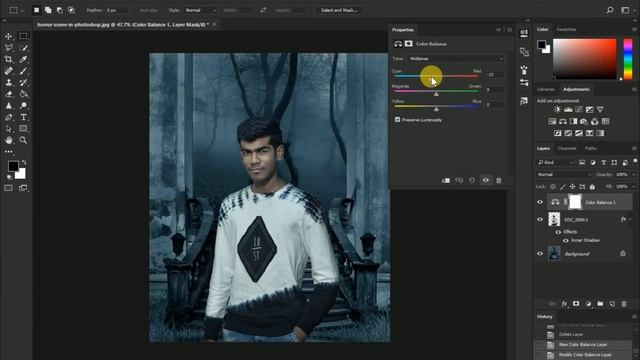Swap foreground and background colors
The image size is (640, 360).
coord(24,162)
